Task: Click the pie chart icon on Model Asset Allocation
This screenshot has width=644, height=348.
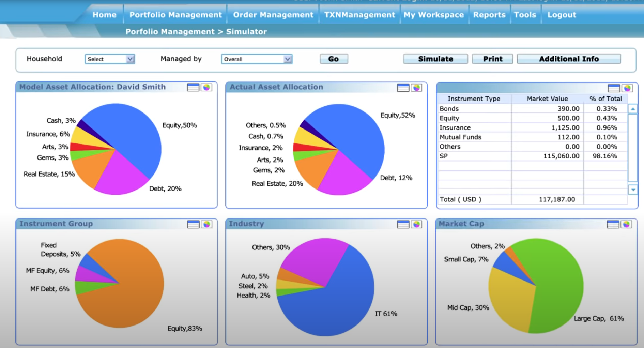Action: tap(206, 88)
